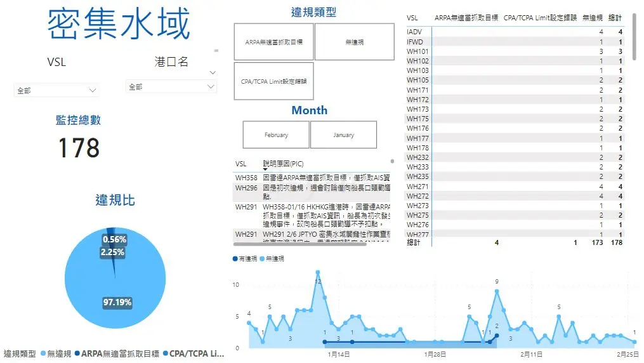Sort matrix by ARPA無適當抓取目標 column header
Screen dimensions: 644x363
click(466, 18)
